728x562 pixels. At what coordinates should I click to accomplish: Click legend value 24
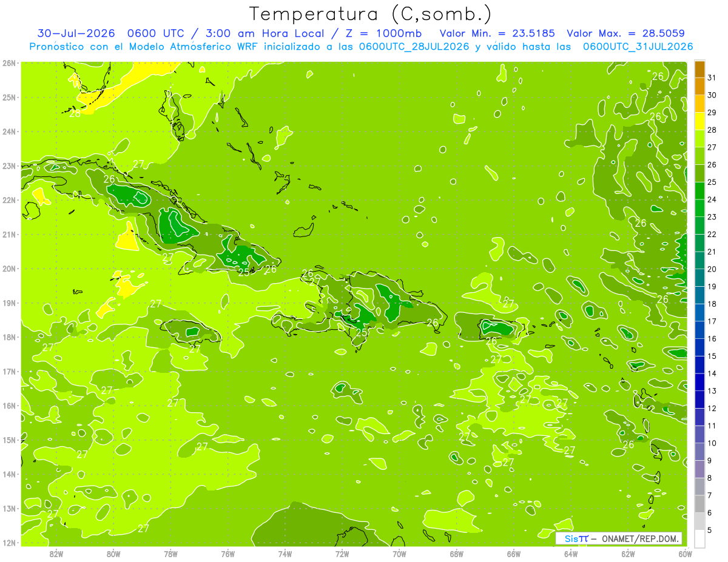point(712,199)
